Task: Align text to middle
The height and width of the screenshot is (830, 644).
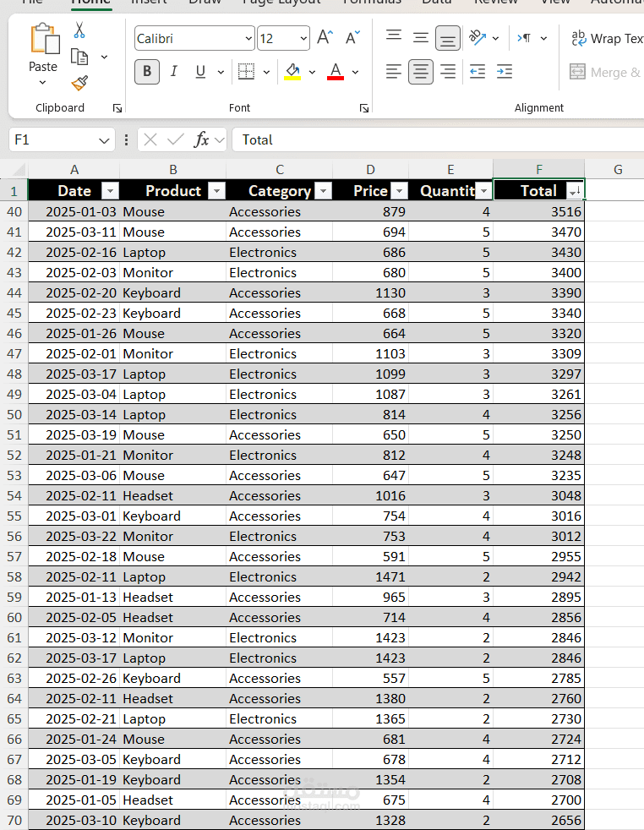Action: [x=421, y=37]
